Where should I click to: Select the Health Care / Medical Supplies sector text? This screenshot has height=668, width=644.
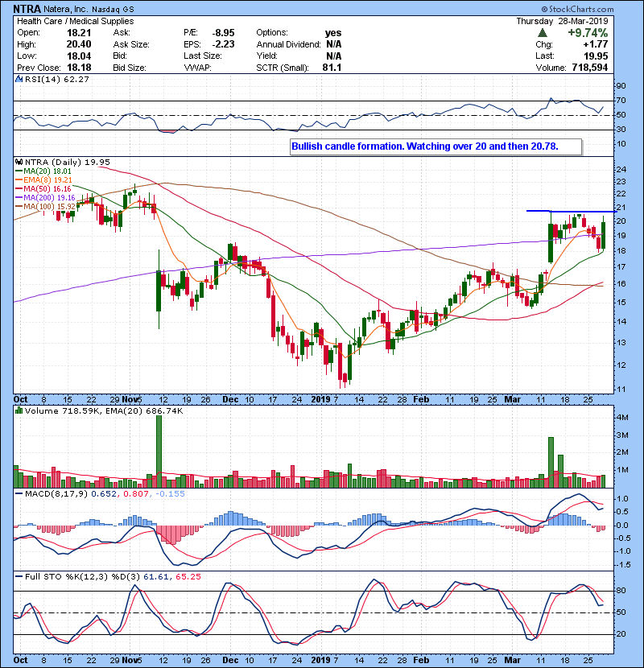(76, 21)
